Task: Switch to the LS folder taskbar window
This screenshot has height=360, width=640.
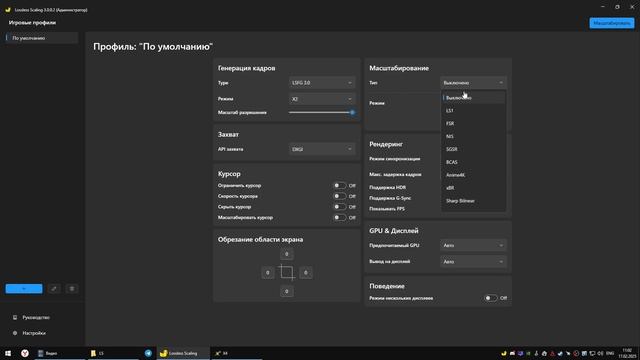Action: pos(113,353)
